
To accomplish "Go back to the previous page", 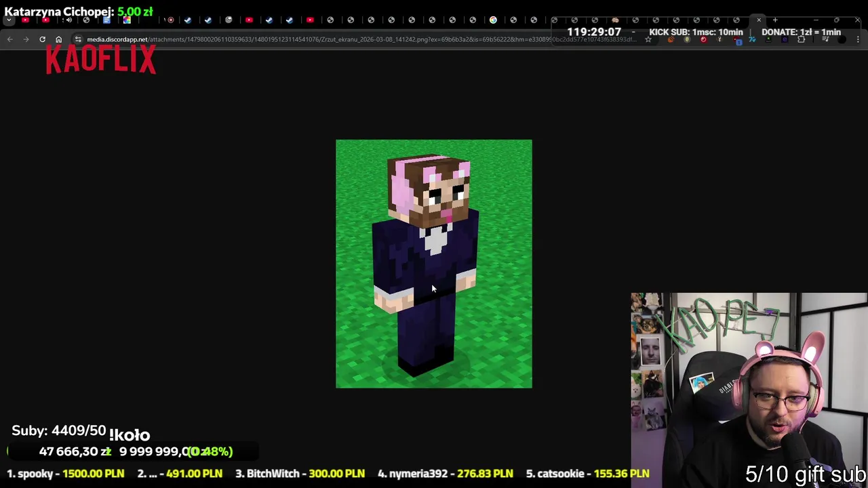I will [x=9, y=39].
